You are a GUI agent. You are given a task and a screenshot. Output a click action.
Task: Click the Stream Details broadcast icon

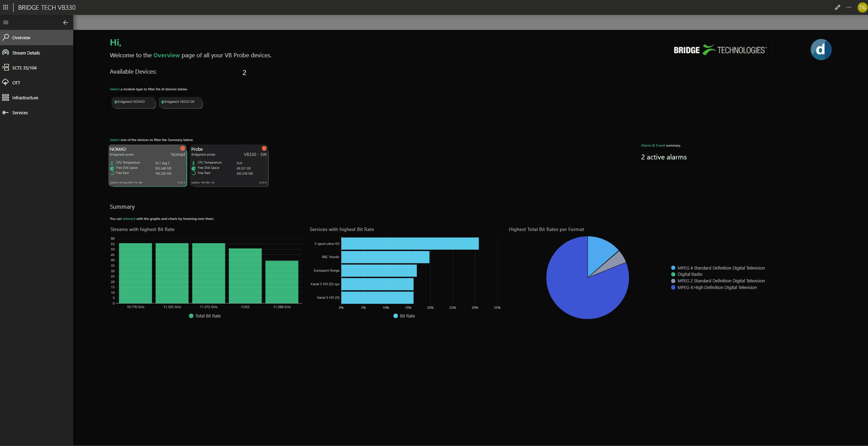(6, 52)
